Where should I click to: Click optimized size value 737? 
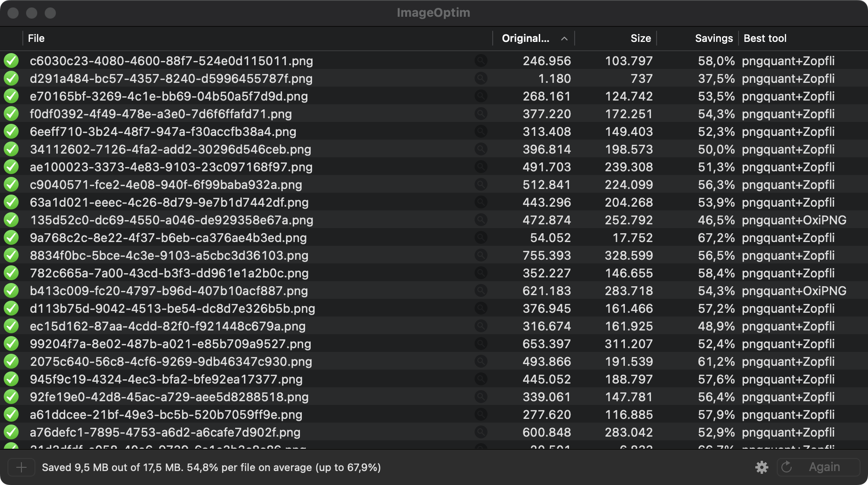coord(642,79)
